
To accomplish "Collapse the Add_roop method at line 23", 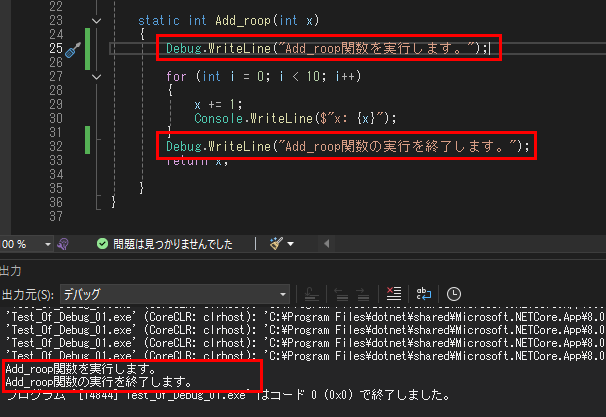I will [x=95, y=20].
